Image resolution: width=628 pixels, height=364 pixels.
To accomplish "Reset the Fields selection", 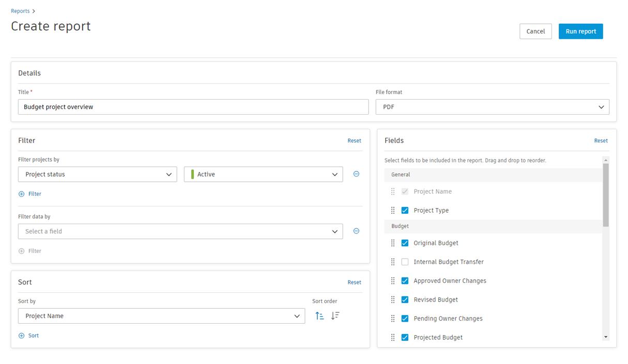I will click(x=601, y=140).
